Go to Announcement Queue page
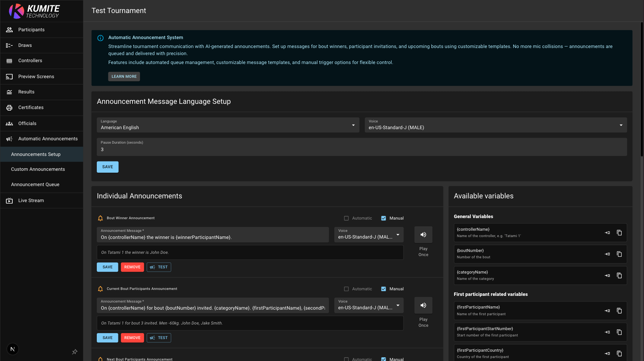Image resolution: width=644 pixels, height=361 pixels. tap(35, 185)
